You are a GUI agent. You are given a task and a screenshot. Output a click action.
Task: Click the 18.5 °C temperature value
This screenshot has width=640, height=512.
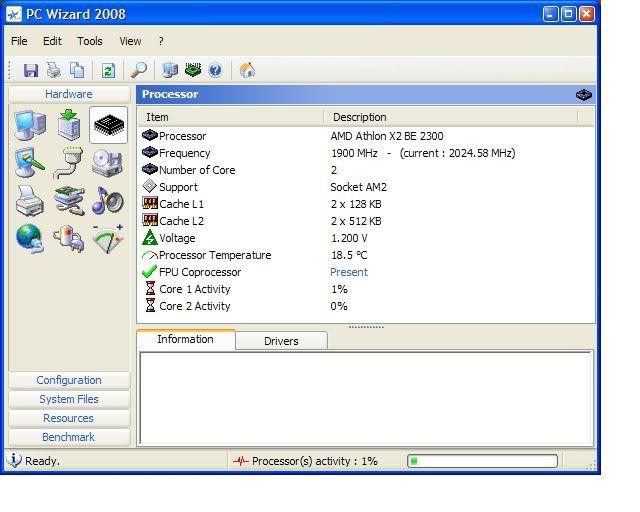(349, 255)
